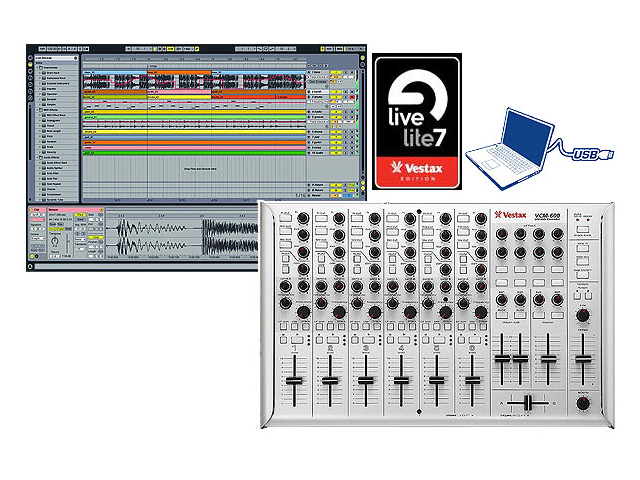Disarm the red record button on 3 drums
Image resolution: width=640 pixels, height=480 pixels.
pyautogui.click(x=352, y=97)
